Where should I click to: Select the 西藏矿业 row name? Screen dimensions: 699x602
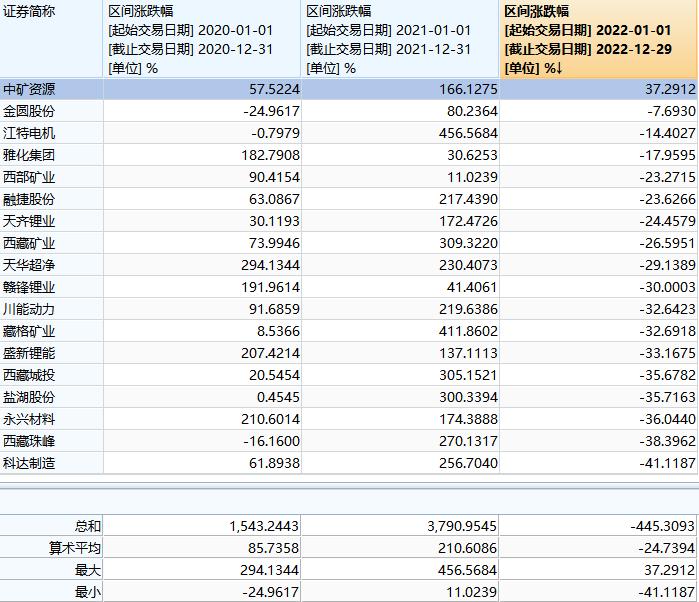tap(29, 243)
